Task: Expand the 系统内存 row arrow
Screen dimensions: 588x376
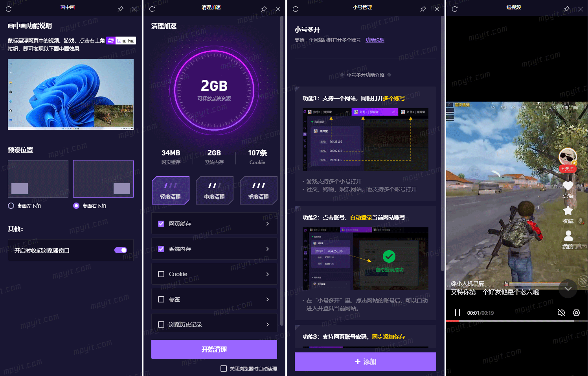Action: click(268, 249)
